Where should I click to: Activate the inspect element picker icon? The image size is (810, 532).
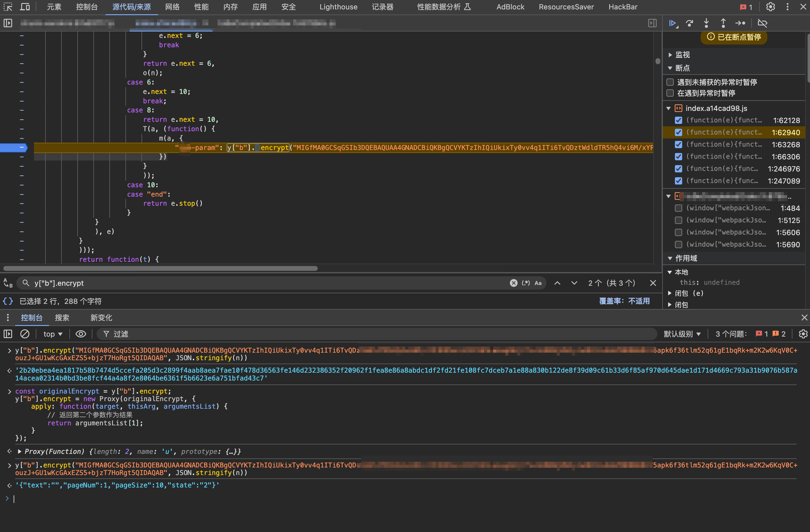[x=8, y=7]
